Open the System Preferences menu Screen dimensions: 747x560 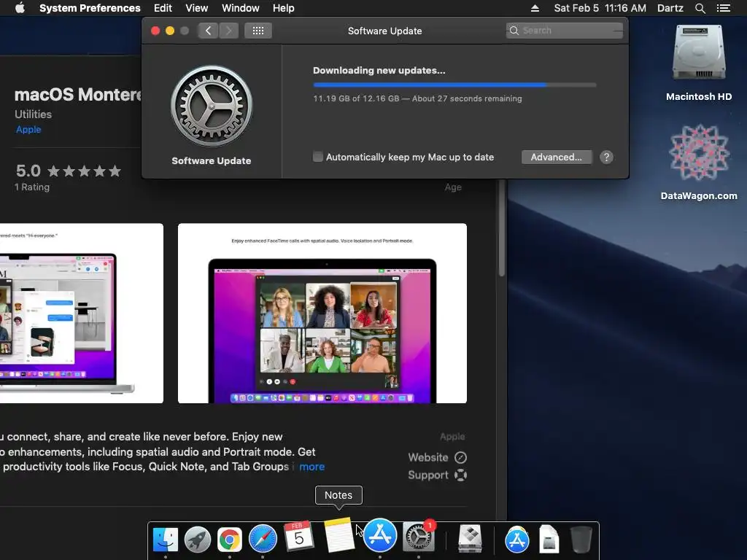(90, 8)
